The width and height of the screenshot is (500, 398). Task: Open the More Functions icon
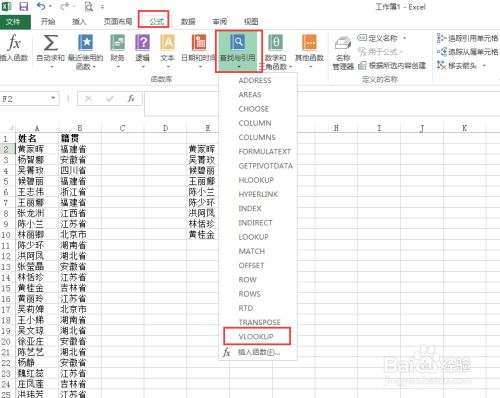pyautogui.click(x=309, y=43)
